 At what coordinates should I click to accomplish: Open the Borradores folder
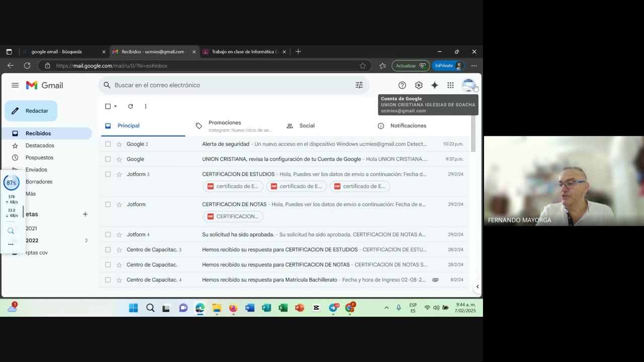coord(39,182)
